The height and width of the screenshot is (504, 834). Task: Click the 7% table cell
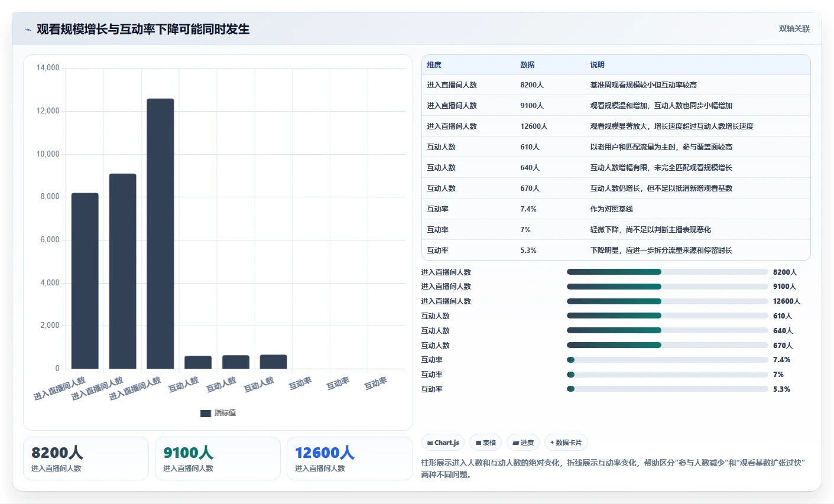tap(525, 230)
